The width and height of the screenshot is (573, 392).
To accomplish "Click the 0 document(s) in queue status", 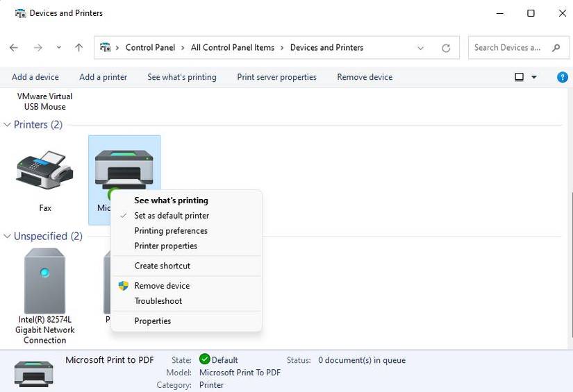I will [x=362, y=360].
